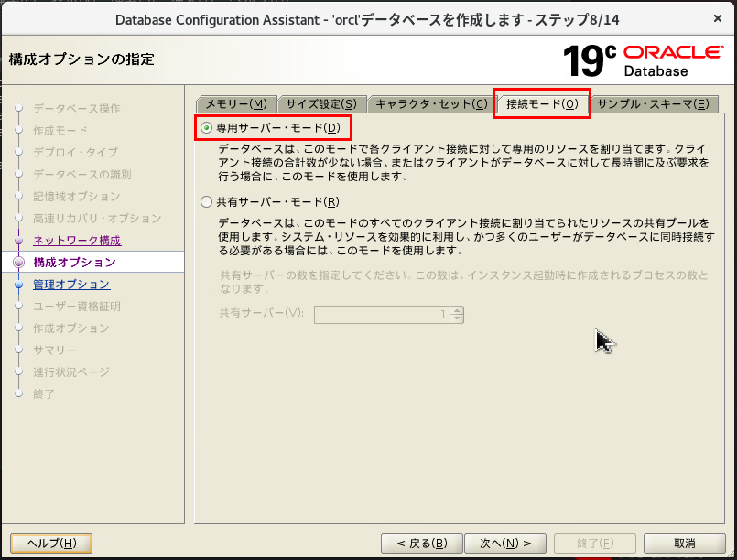Click the 高速リカバリ・オプション step label
The image size is (737, 560).
[x=97, y=219]
